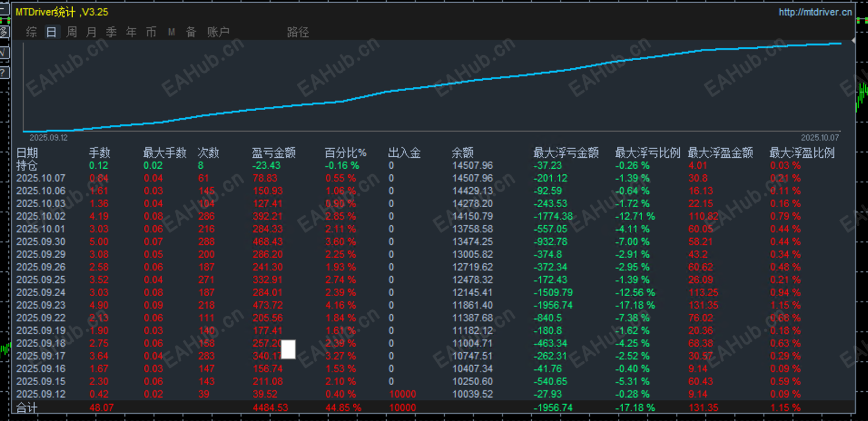Select the 日 daily statistics tab

coord(52,32)
